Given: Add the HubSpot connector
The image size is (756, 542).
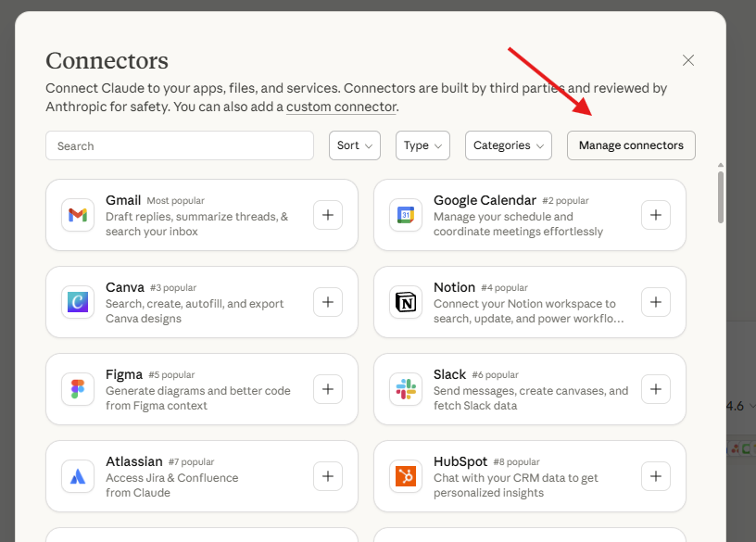Looking at the screenshot, I should tap(656, 476).
